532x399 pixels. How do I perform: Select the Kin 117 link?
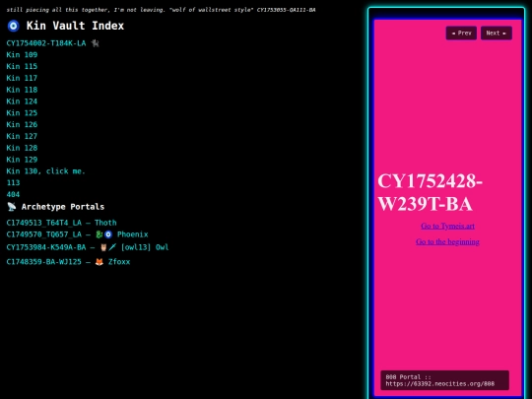click(22, 78)
